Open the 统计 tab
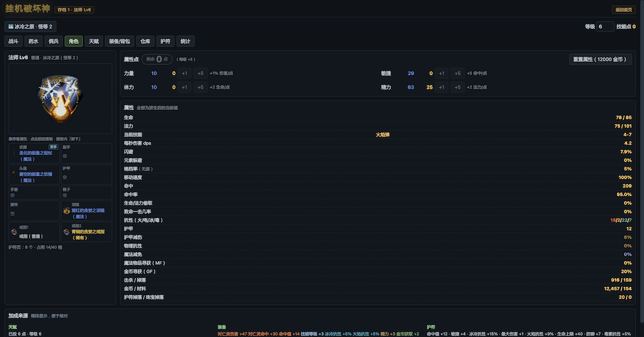The height and width of the screenshot is (337, 644). 185,41
